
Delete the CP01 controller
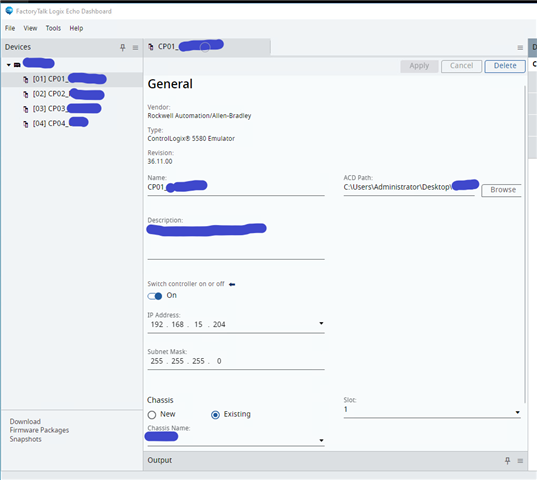505,66
